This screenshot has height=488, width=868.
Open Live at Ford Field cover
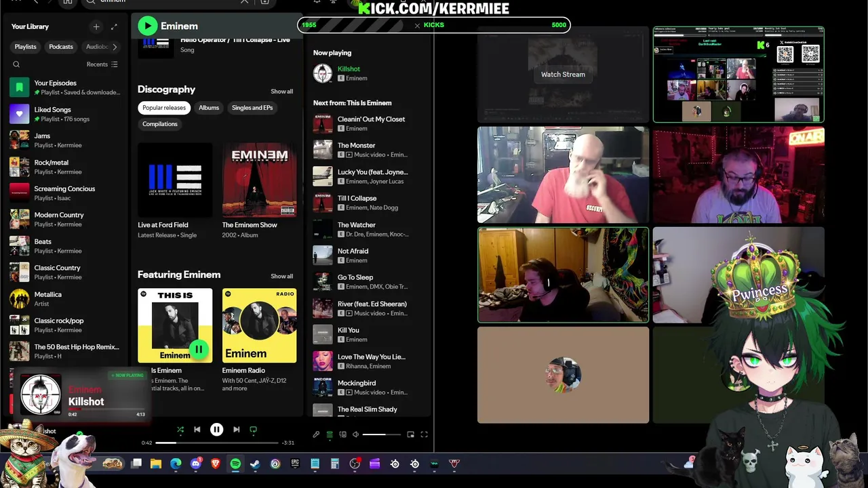tap(175, 180)
